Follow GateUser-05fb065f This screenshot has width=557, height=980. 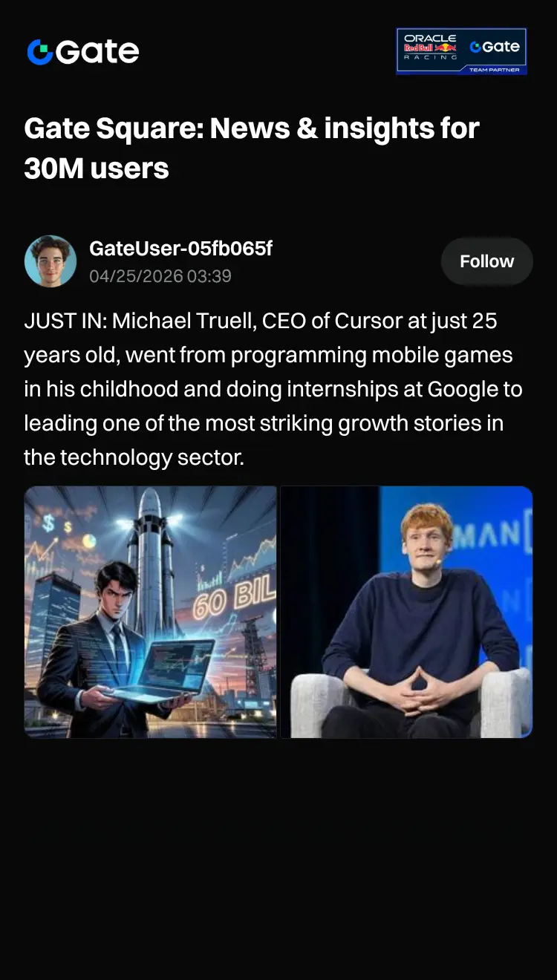(x=486, y=261)
